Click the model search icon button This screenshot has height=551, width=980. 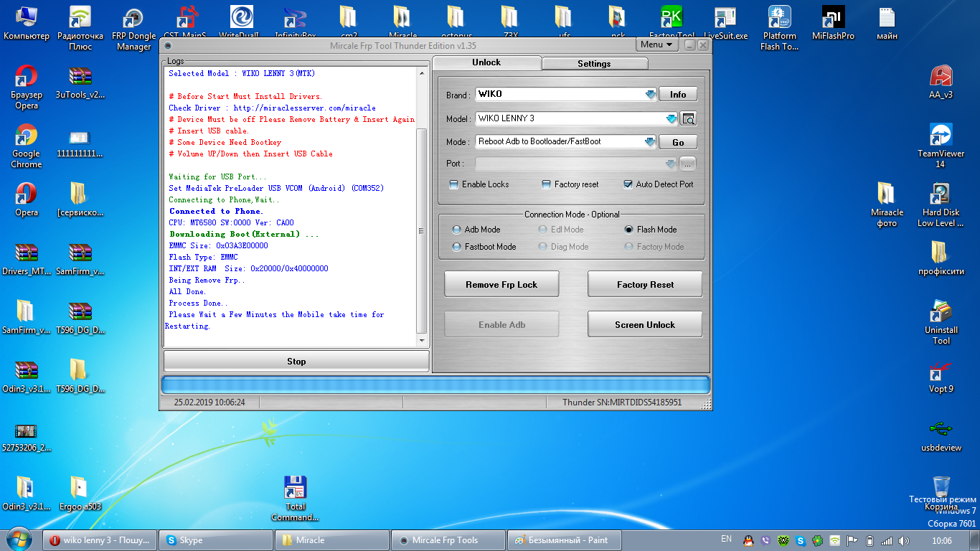coord(688,118)
